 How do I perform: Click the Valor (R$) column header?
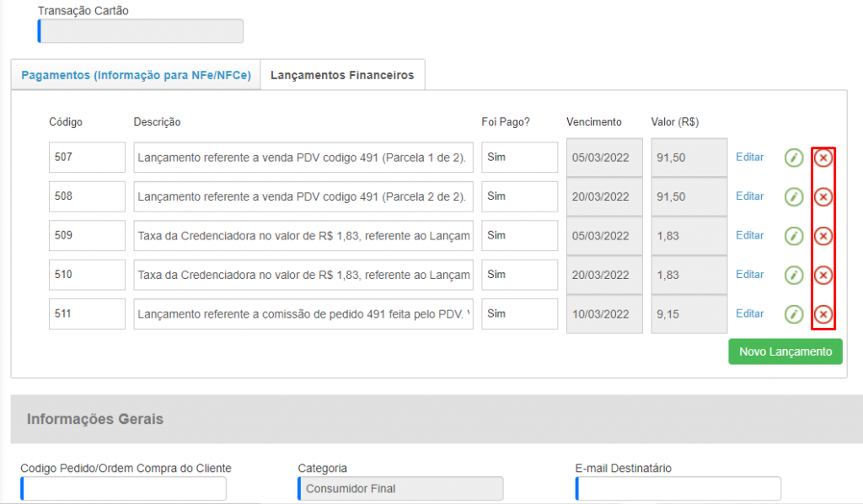675,121
